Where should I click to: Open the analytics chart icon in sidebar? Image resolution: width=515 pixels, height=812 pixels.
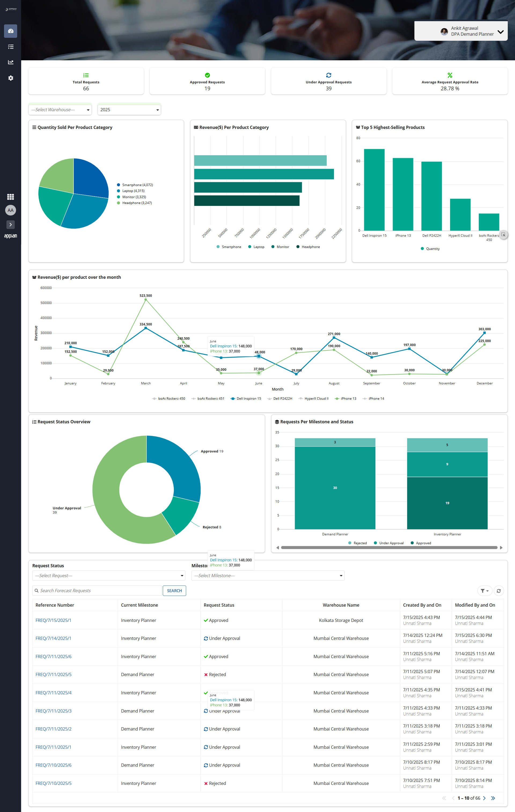[x=10, y=62]
